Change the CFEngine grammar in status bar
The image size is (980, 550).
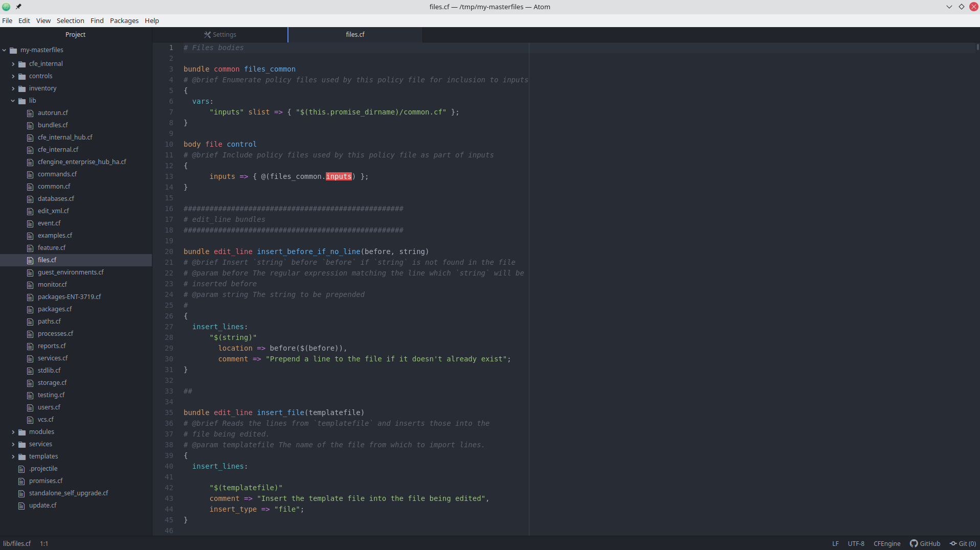point(886,543)
